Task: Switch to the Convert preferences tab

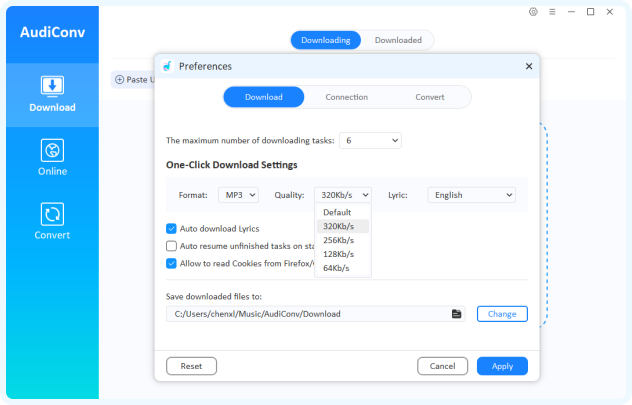Action: pyautogui.click(x=430, y=97)
